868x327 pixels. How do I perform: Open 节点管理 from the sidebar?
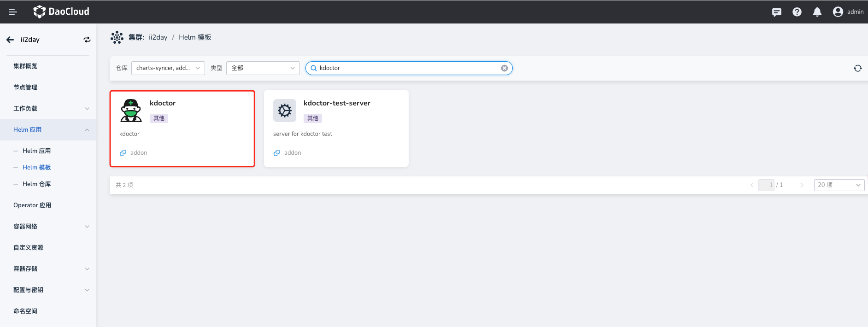[x=25, y=88]
